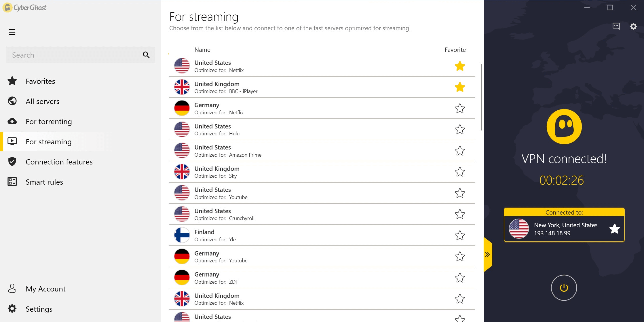Click the For torrenting download icon
This screenshot has height=322, width=644.
13,121
